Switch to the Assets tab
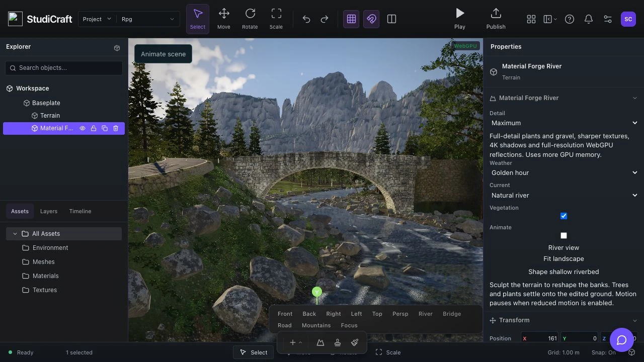The height and width of the screenshot is (362, 644). (20, 211)
